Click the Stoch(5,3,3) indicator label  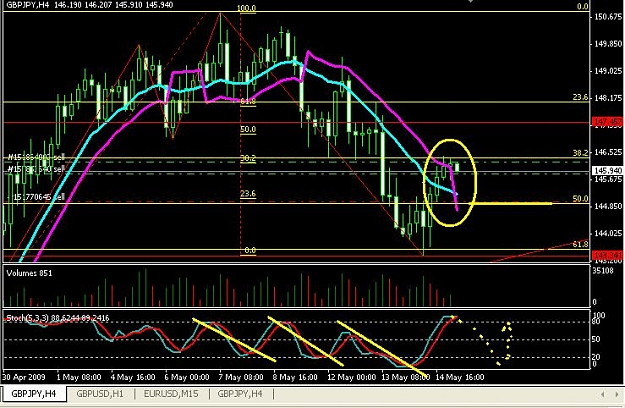pos(58,318)
